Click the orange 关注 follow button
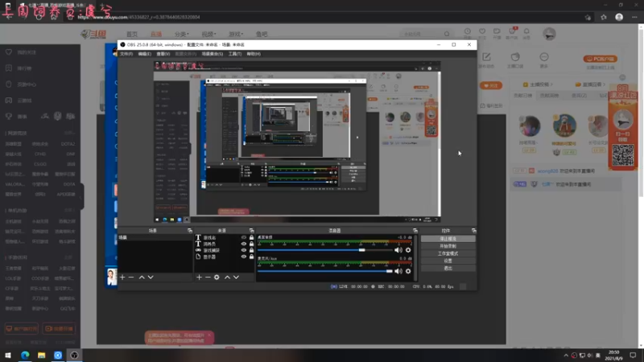The image size is (644, 362). [x=491, y=85]
